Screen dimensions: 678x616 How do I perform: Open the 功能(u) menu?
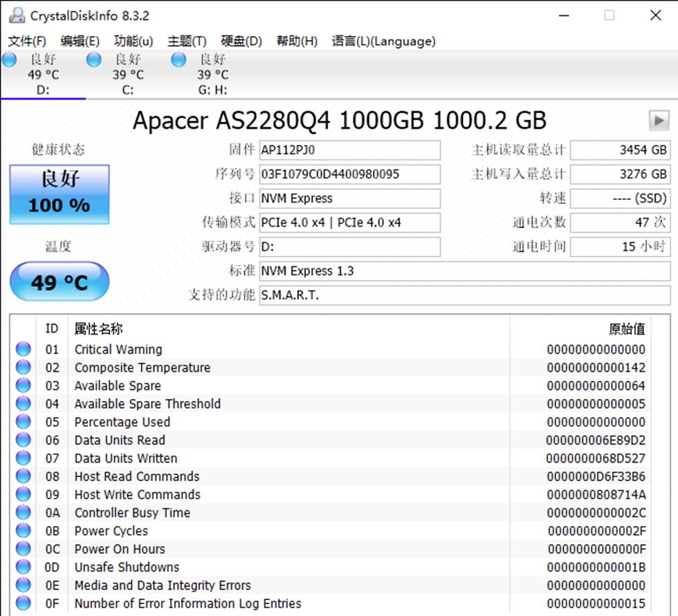click(133, 41)
